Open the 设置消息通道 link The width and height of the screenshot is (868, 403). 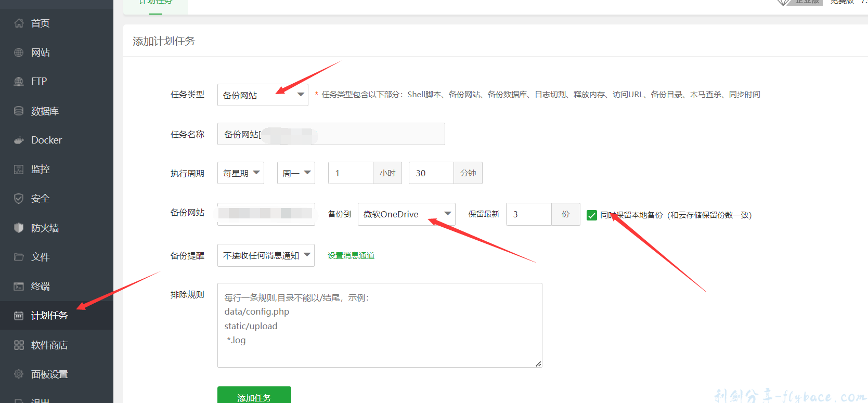(351, 256)
